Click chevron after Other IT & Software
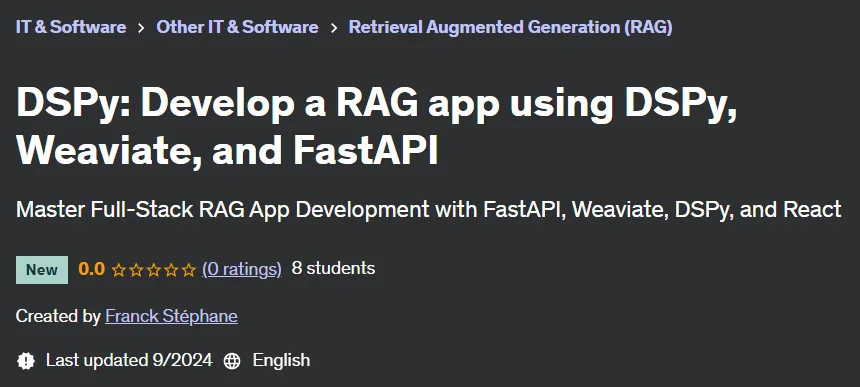The width and height of the screenshot is (860, 387). 333,28
